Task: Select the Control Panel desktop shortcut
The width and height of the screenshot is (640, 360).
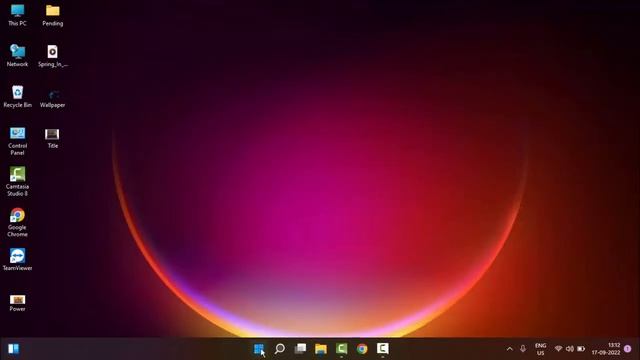Action: [x=18, y=141]
